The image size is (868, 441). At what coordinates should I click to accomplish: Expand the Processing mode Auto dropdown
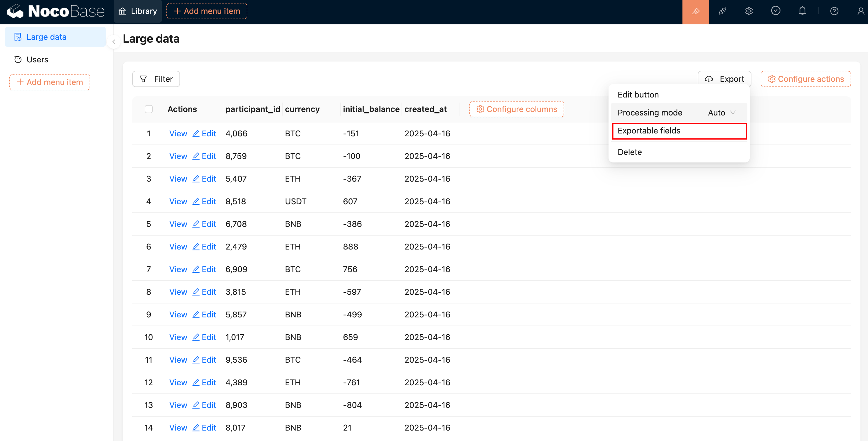(721, 113)
